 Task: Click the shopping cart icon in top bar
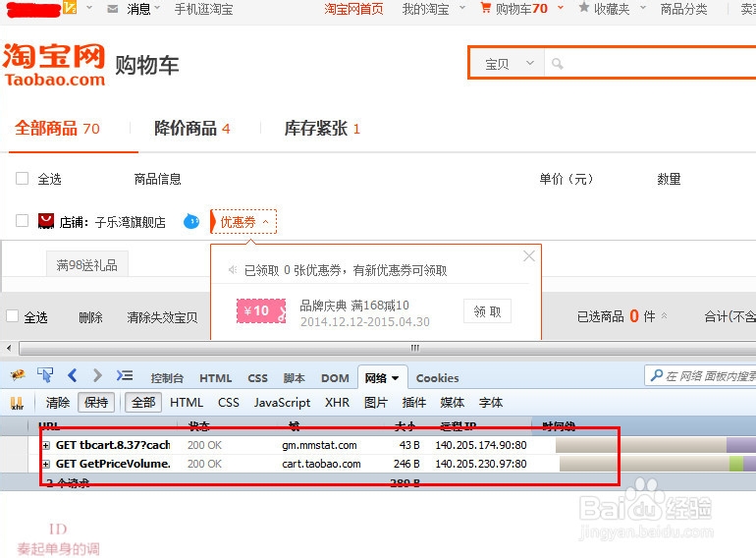click(x=486, y=8)
